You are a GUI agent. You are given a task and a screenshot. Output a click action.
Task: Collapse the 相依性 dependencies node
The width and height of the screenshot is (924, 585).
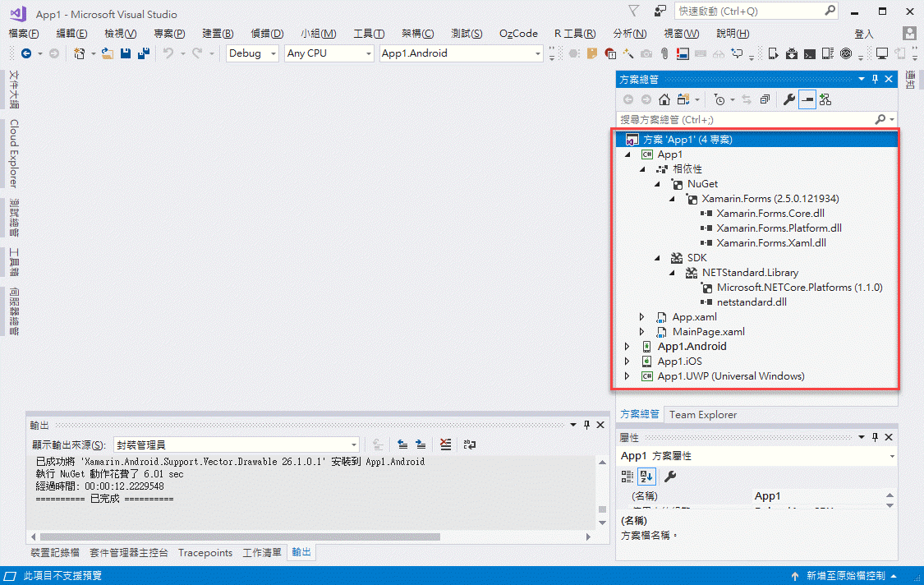pyautogui.click(x=642, y=169)
